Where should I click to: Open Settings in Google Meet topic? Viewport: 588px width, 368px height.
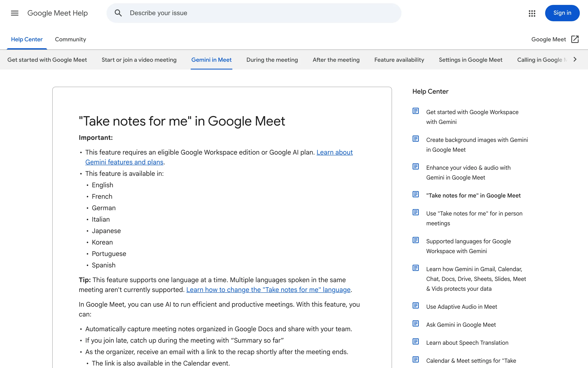(x=470, y=60)
